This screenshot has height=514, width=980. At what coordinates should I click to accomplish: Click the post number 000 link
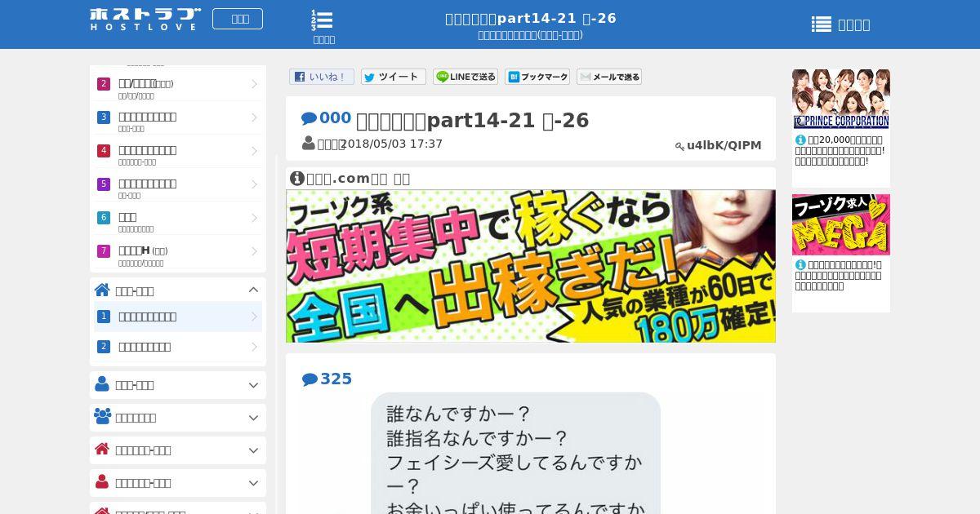click(335, 118)
